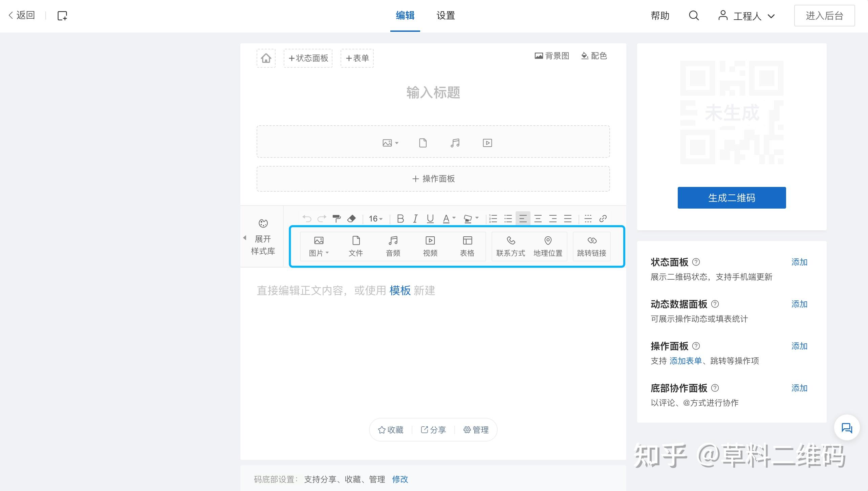Toggle italic formatting
The width and height of the screenshot is (868, 491).
pos(415,218)
